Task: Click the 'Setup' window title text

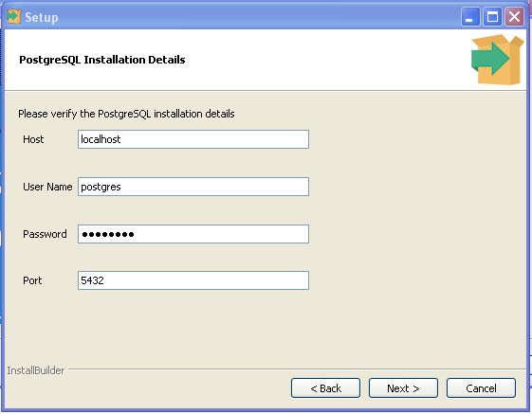Action: point(42,18)
